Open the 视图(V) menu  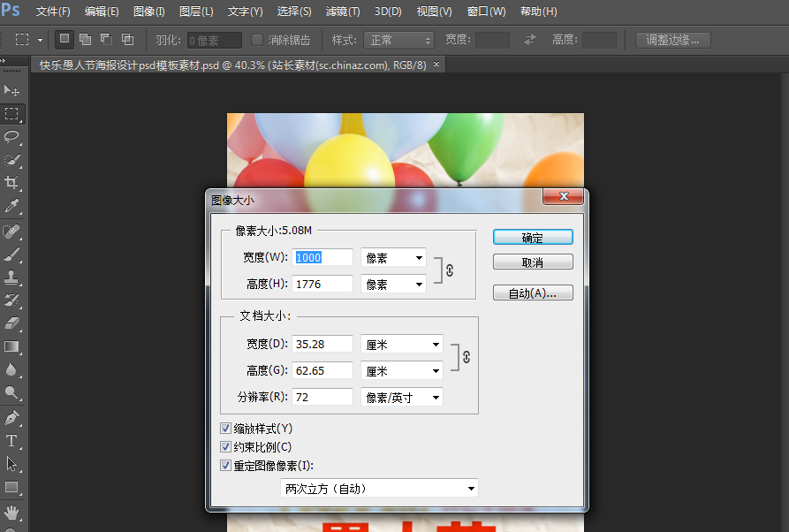(434, 11)
